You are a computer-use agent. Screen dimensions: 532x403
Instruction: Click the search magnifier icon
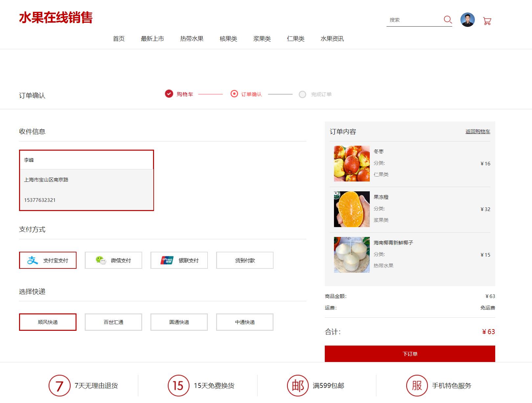[x=448, y=20]
